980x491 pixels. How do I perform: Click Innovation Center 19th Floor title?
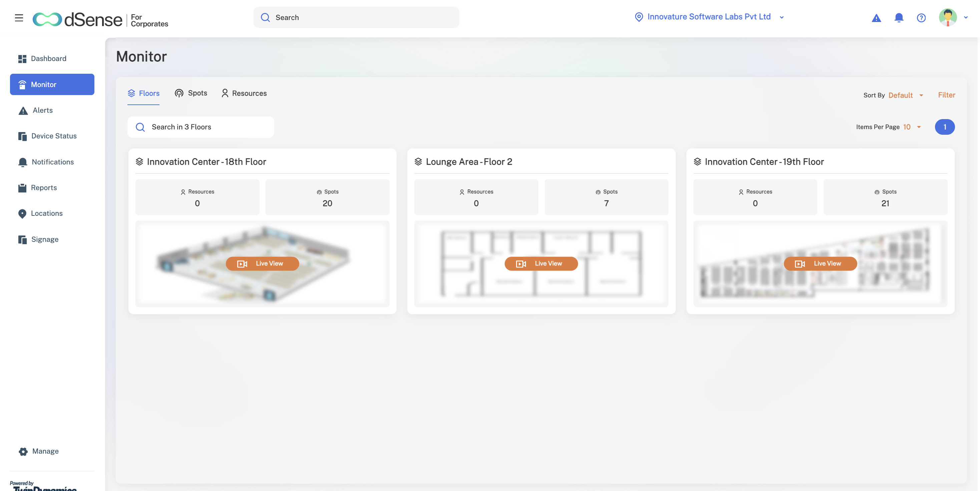pyautogui.click(x=764, y=162)
